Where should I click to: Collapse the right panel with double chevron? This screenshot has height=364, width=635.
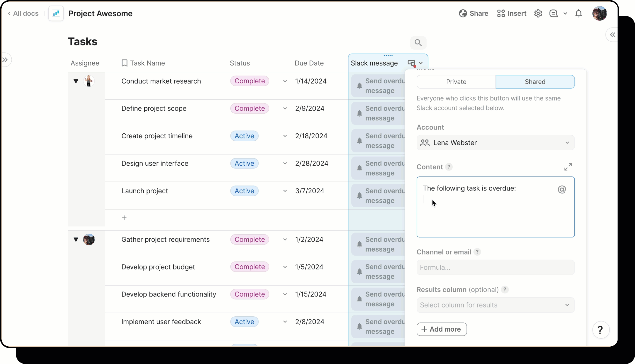tap(612, 35)
